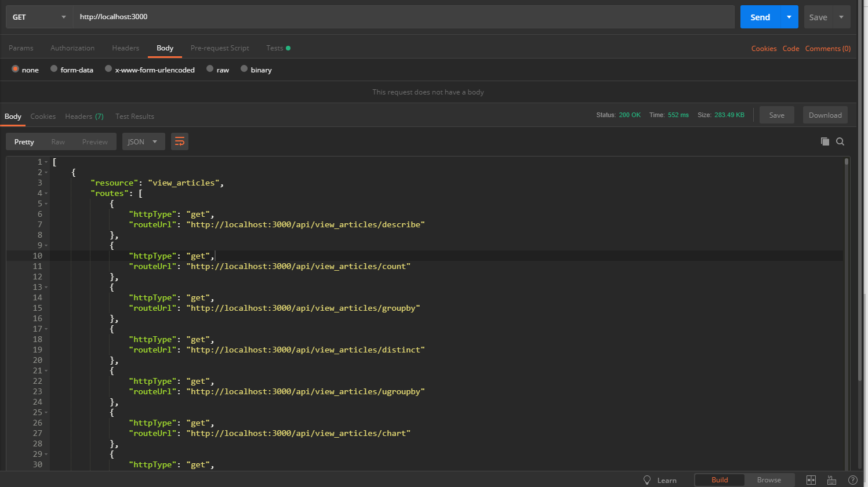This screenshot has height=487, width=868.
Task: Toggle line wrap icon in response toolbar
Action: click(180, 141)
